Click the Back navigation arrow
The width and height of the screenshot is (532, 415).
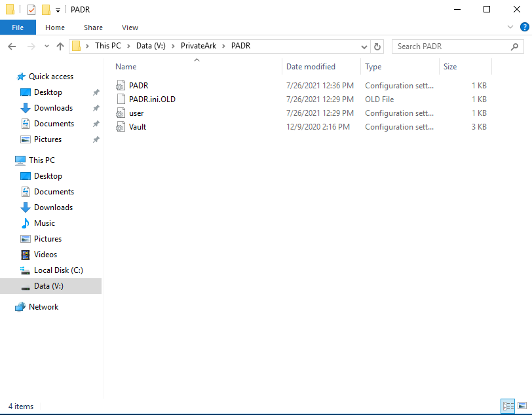(12, 46)
